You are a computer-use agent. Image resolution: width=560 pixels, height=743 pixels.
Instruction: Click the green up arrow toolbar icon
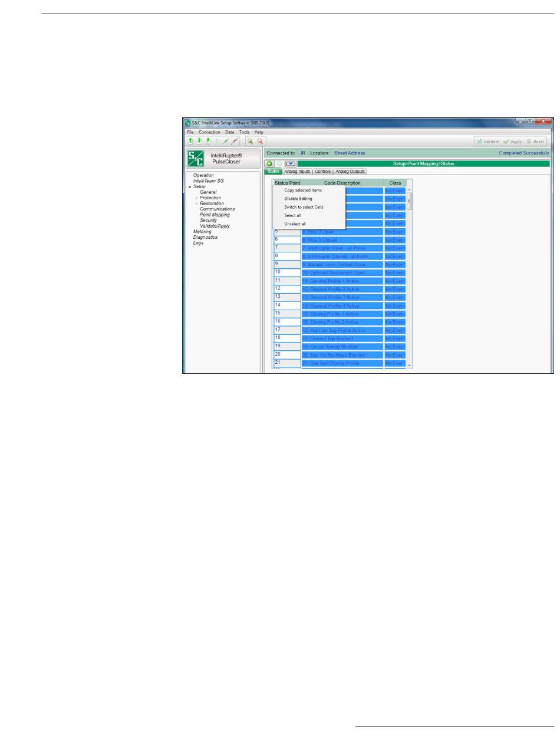[x=191, y=141]
